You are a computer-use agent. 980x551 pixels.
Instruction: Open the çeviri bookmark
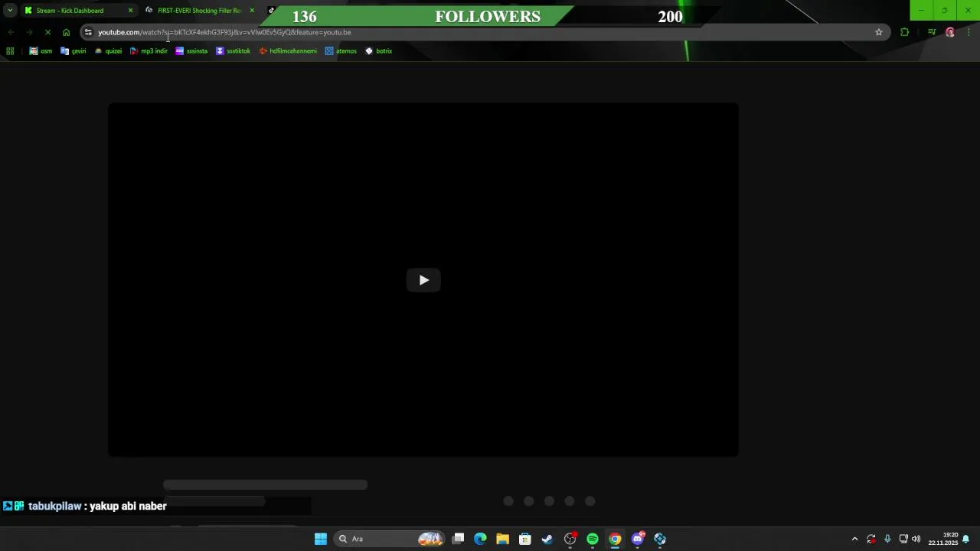(73, 51)
